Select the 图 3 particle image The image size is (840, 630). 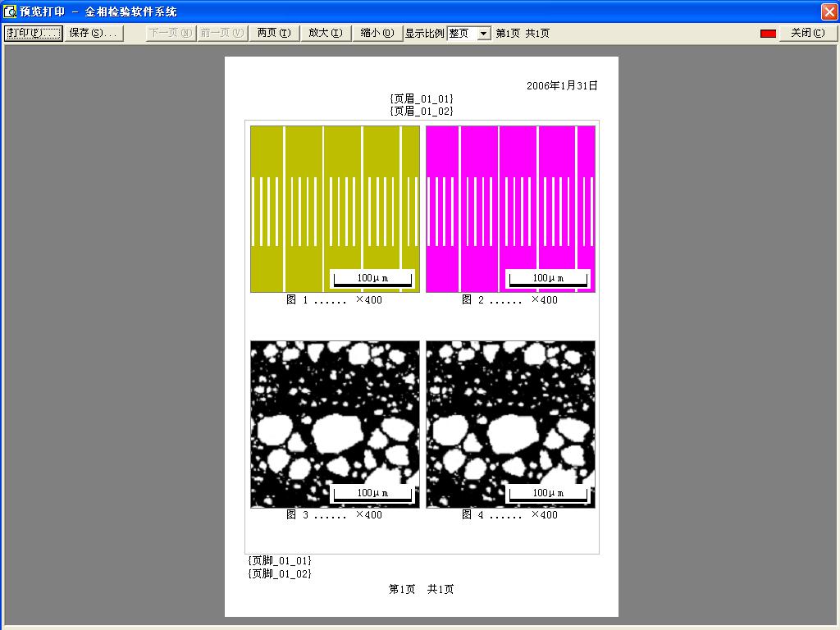tap(335, 424)
